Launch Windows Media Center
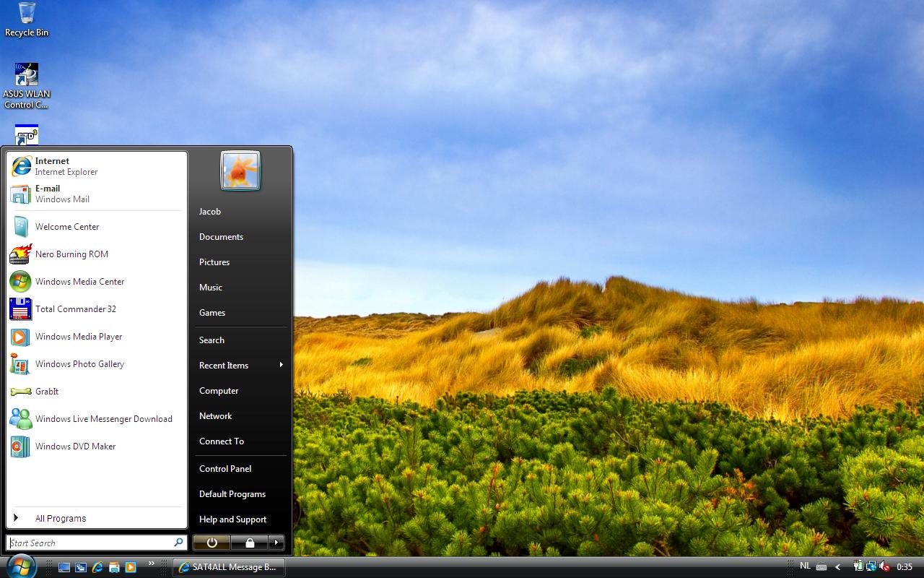The height and width of the screenshot is (578, 924). click(x=97, y=282)
